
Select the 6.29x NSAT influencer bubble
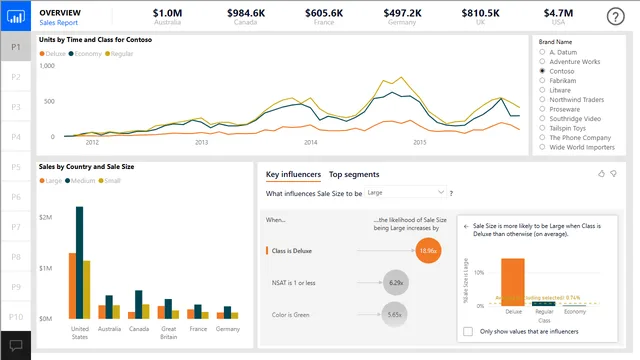coord(396,282)
